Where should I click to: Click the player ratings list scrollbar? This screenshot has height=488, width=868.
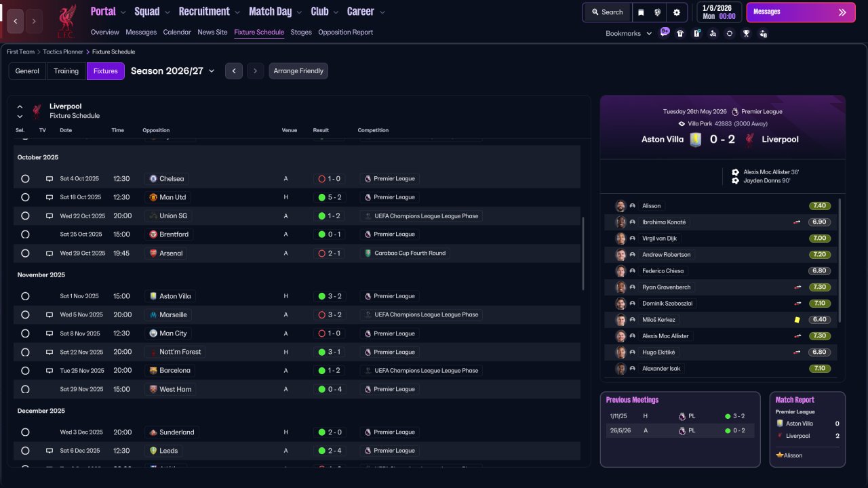click(x=840, y=260)
